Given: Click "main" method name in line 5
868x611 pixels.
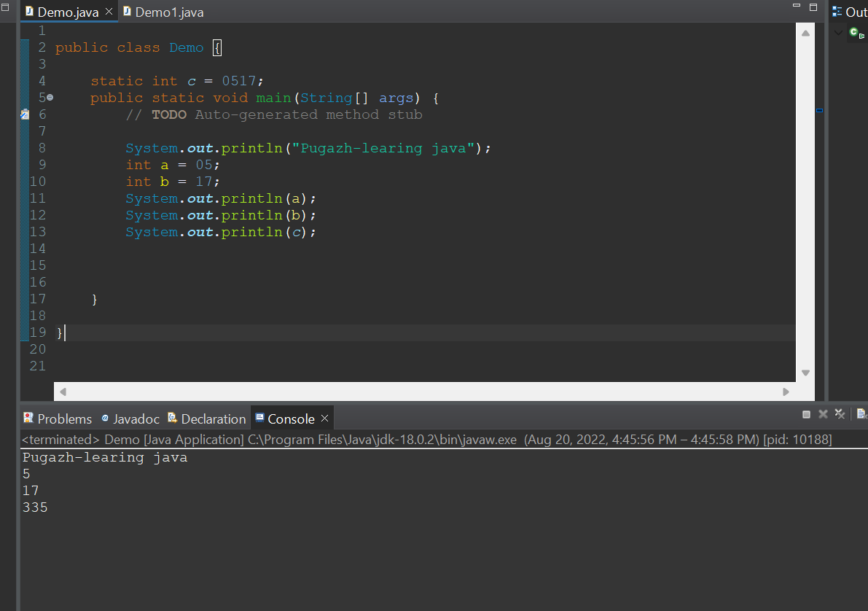Looking at the screenshot, I should click(x=273, y=98).
